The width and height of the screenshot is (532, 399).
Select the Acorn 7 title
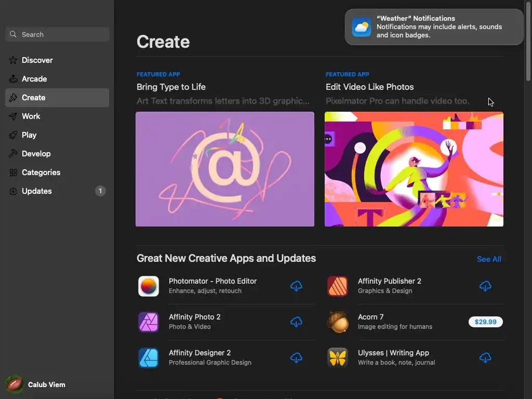(x=370, y=317)
